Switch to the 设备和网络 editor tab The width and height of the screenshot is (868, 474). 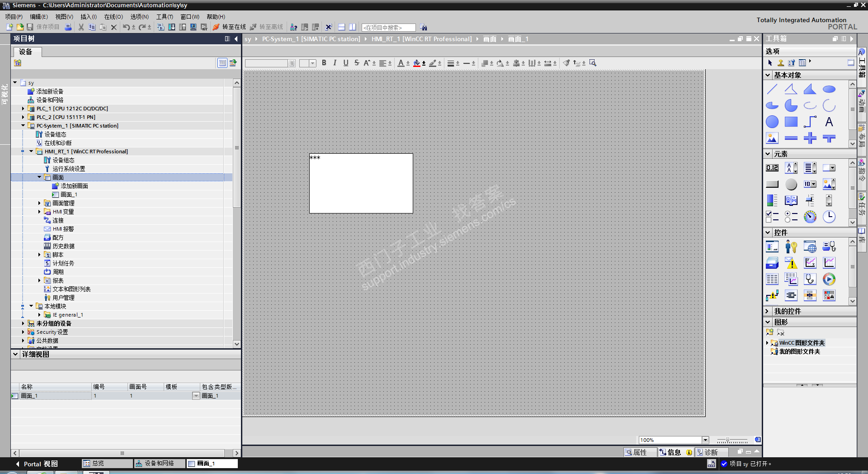[x=160, y=464]
